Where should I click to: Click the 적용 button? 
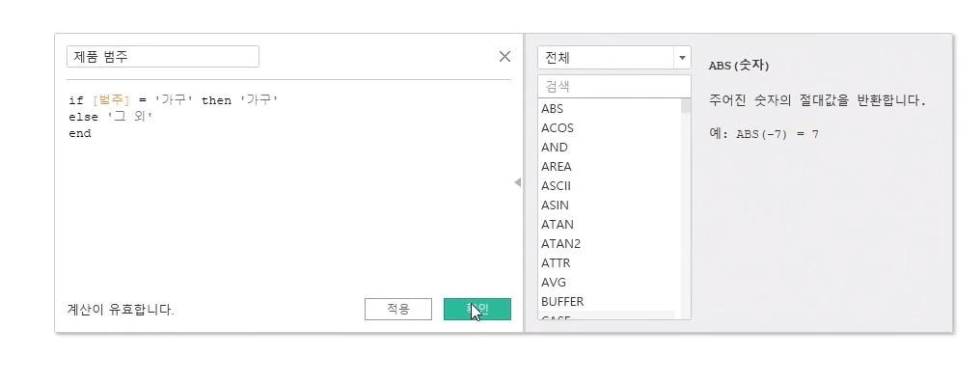pyautogui.click(x=398, y=310)
